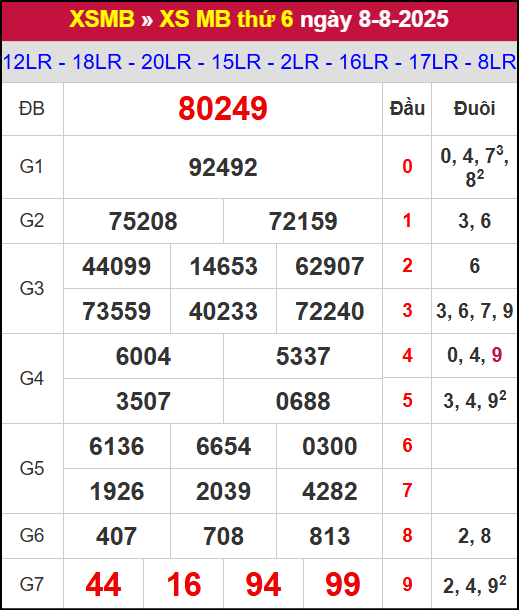This screenshot has width=519, height=610.
Task: Open the XS MB thứ 6 link
Action: click(226, 19)
